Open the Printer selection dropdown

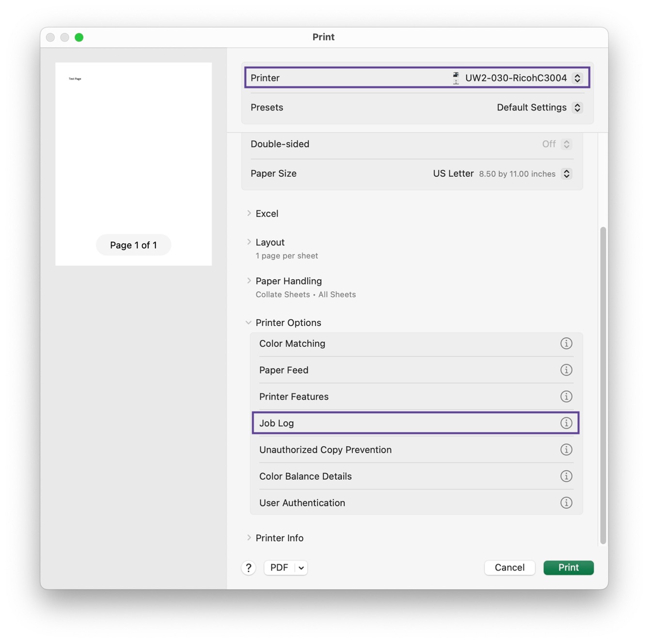(577, 78)
